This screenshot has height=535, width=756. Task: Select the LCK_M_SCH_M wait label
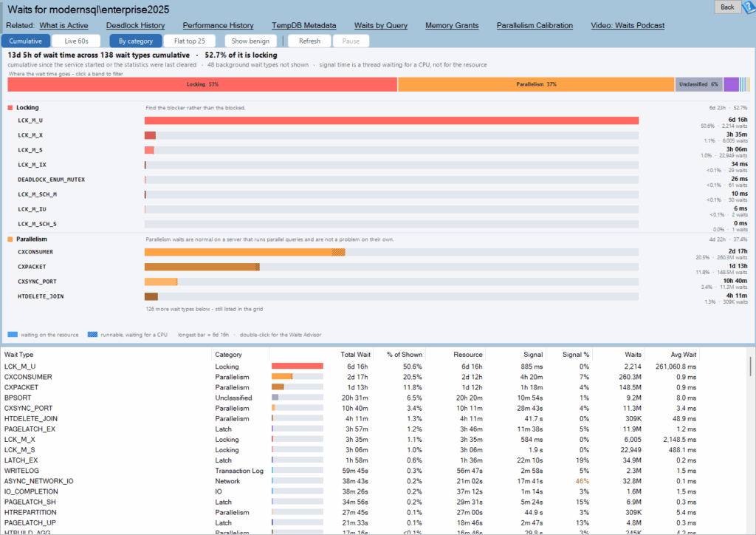[37, 194]
